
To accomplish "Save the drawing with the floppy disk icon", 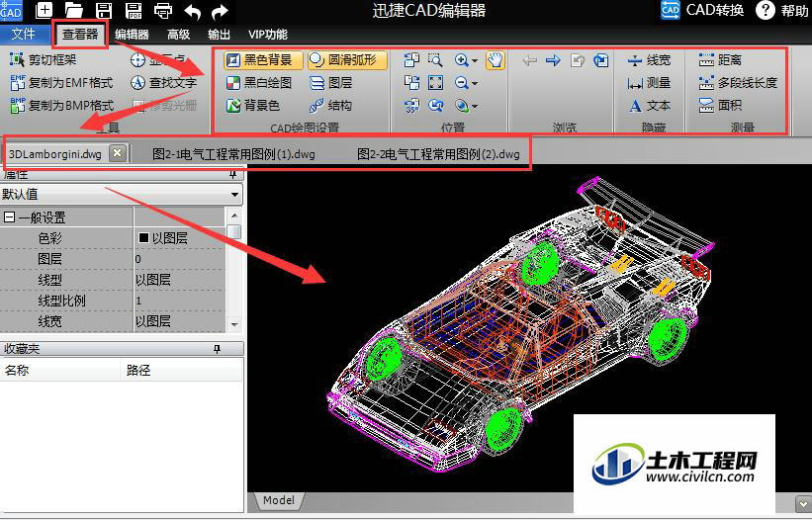I will pyautogui.click(x=104, y=10).
